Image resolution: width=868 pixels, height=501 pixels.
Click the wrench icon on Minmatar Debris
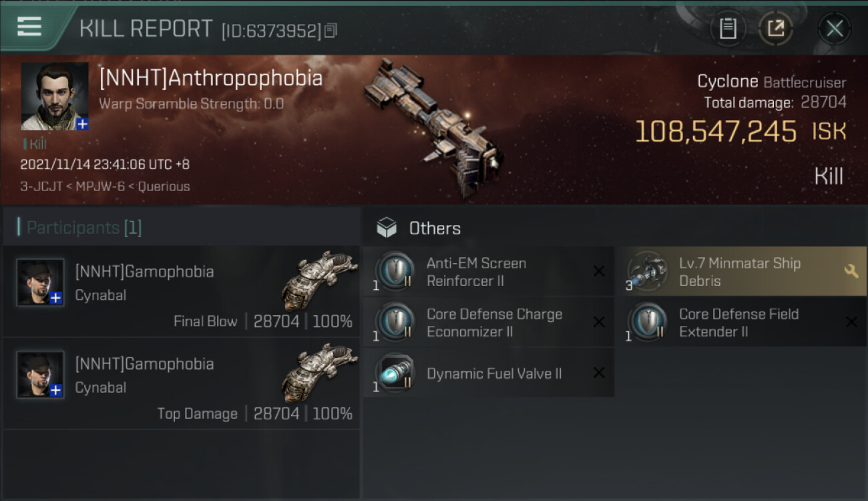[851, 271]
